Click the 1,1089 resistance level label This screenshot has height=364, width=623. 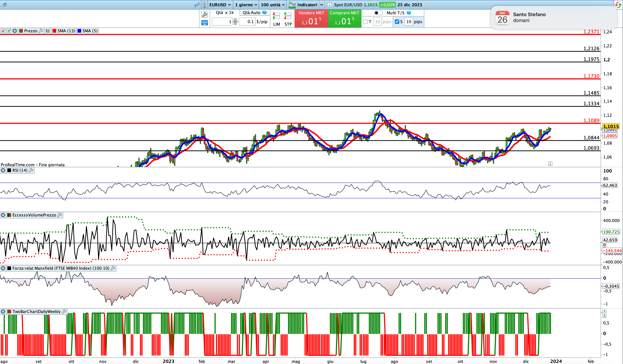591,121
